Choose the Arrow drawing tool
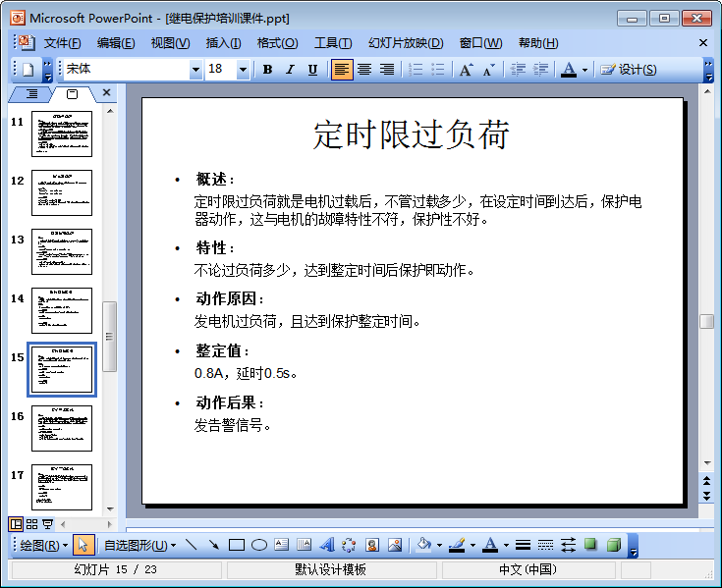Viewport: 722px width, 588px height. click(213, 545)
